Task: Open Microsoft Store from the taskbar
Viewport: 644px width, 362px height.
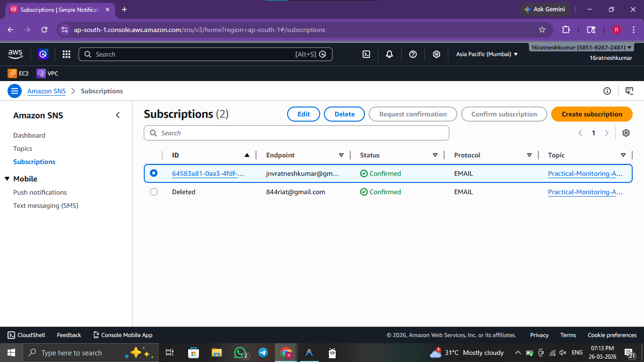Action: [x=193, y=353]
